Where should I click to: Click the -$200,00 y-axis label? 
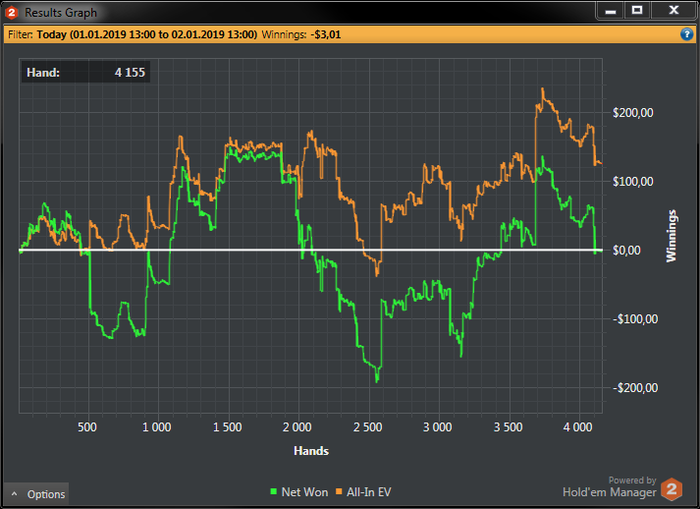click(635, 388)
